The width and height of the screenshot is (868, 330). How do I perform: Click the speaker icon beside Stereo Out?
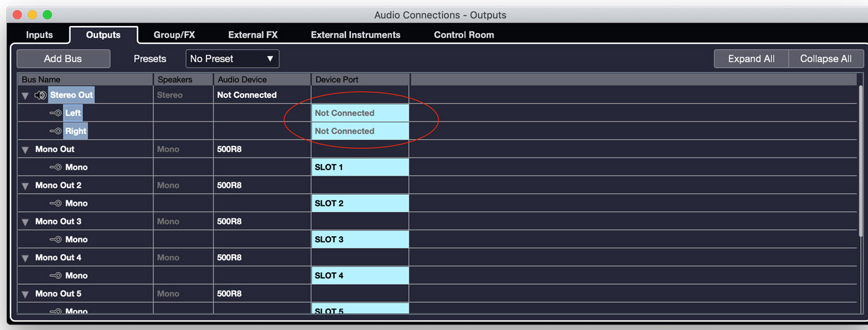[40, 96]
